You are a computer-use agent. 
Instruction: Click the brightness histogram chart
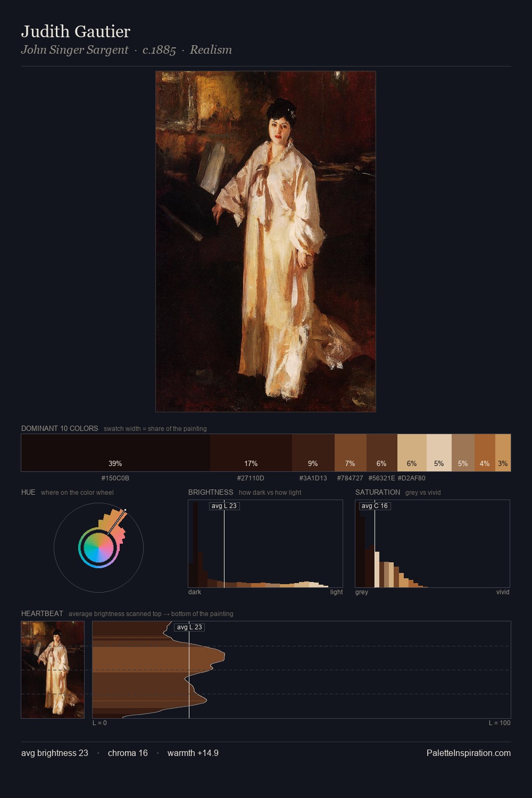(265, 544)
